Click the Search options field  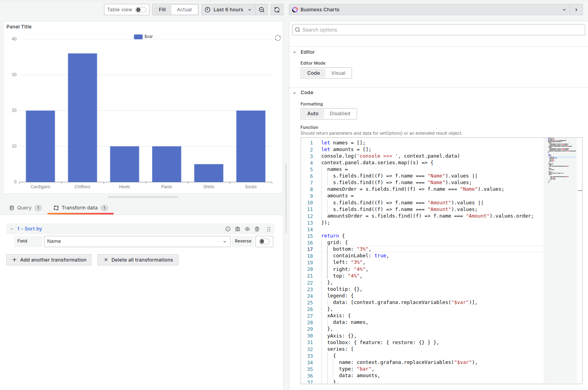tap(438, 30)
